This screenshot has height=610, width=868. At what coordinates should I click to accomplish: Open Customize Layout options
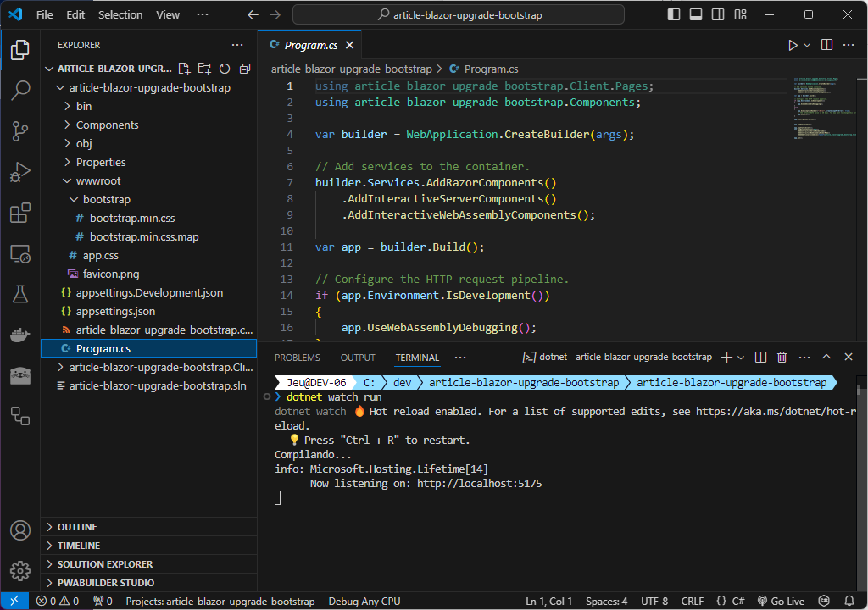(x=741, y=15)
